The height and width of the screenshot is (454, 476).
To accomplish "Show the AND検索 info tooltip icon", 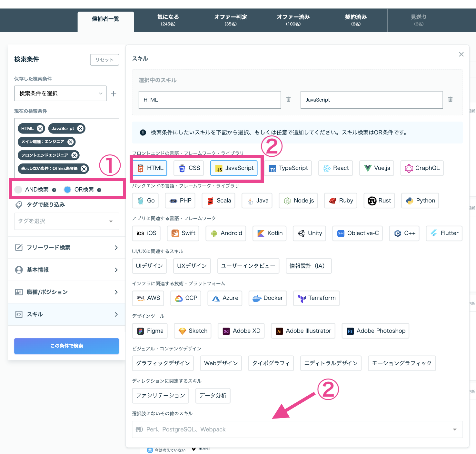I will click(x=54, y=190).
